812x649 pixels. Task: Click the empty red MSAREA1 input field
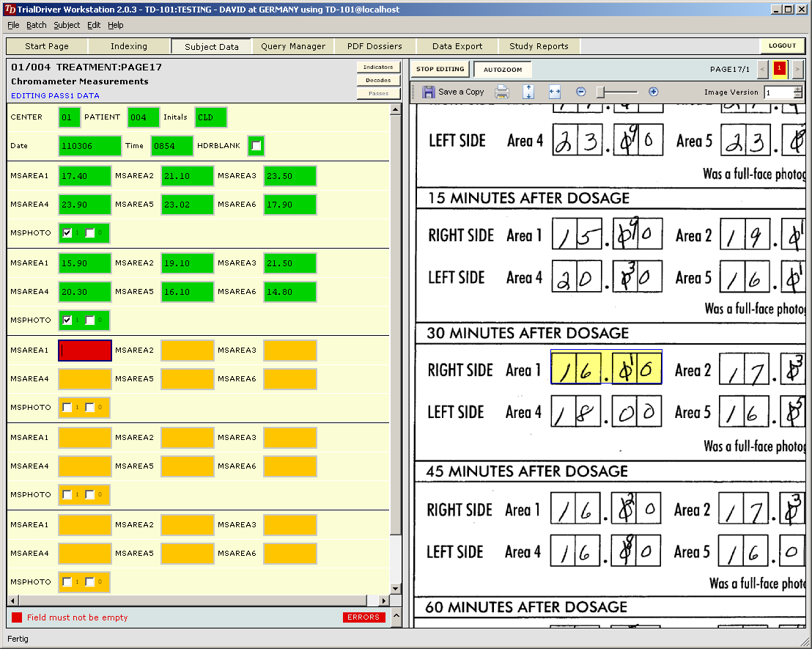85,351
